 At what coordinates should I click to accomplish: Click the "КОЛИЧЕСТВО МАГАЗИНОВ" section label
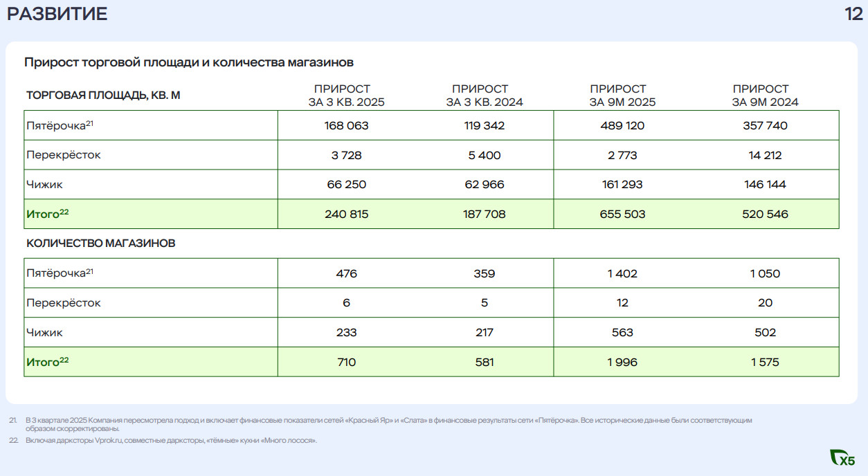click(x=101, y=244)
